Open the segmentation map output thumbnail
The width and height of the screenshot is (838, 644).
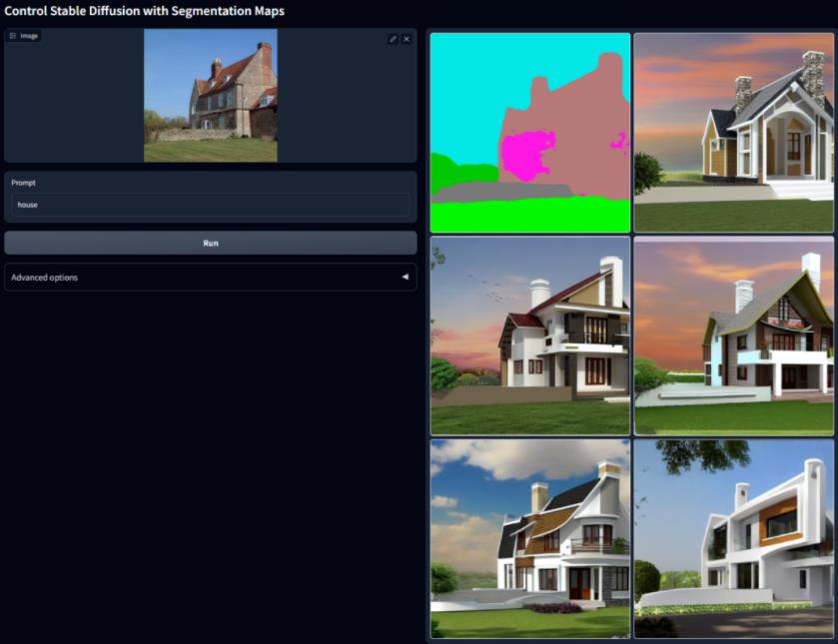click(x=530, y=133)
